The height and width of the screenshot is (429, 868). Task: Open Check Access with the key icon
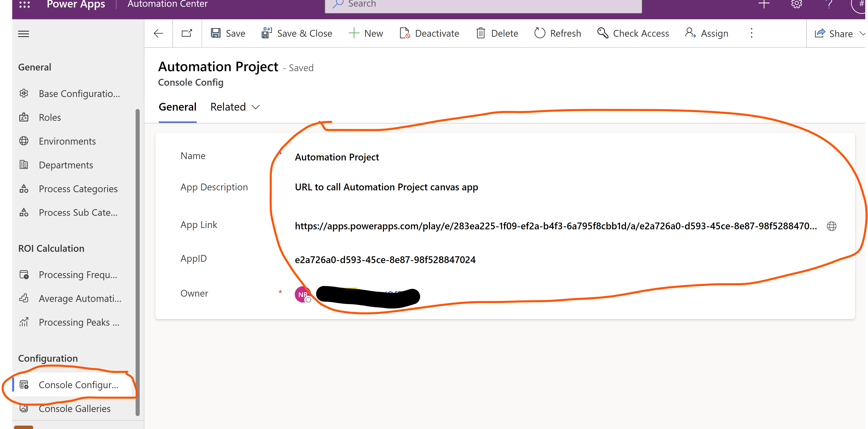pyautogui.click(x=633, y=33)
